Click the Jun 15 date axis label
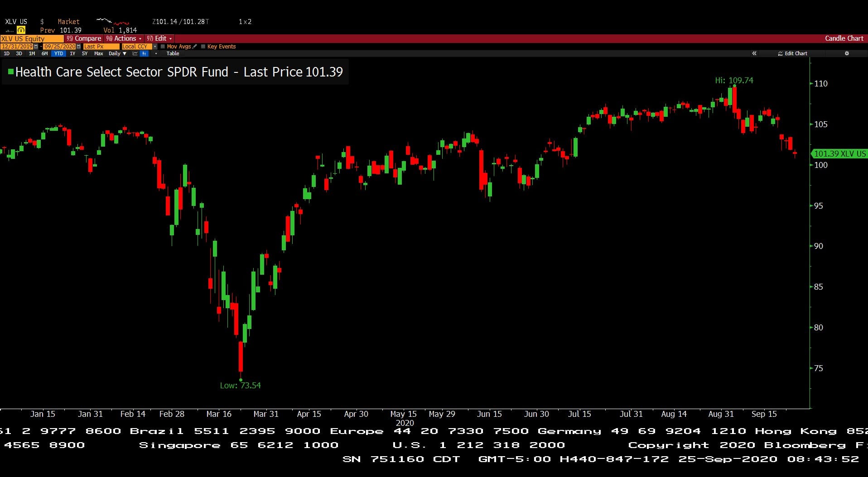 pyautogui.click(x=489, y=414)
